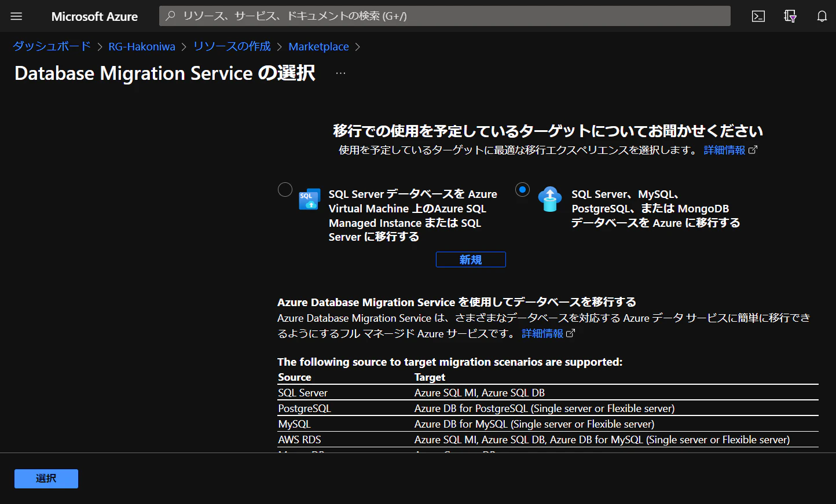Click the Database Migration Service の選択 title
The image size is (836, 504).
tap(165, 73)
